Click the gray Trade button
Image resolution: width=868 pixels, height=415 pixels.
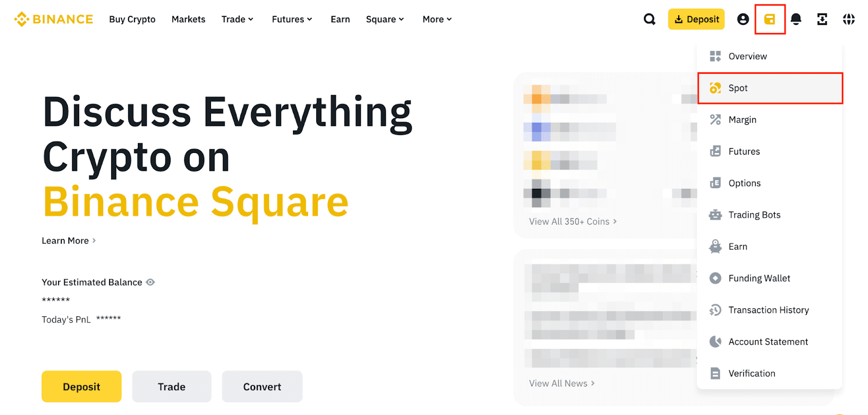point(171,387)
